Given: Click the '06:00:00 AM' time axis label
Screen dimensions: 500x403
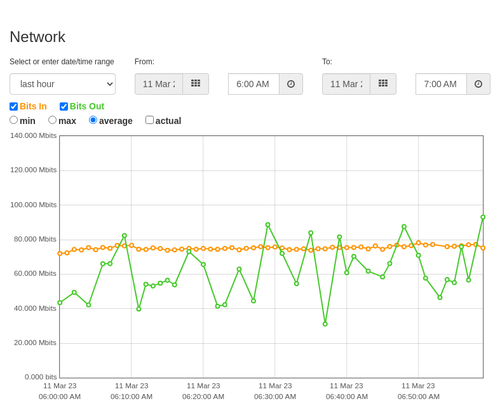Looking at the screenshot, I should tap(60, 397).
